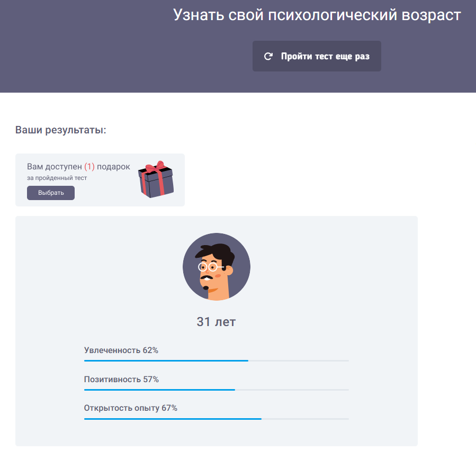Image resolution: width=476 pixels, height=451 pixels.
Task: Click the red bow on the gift box
Action: pos(156,167)
